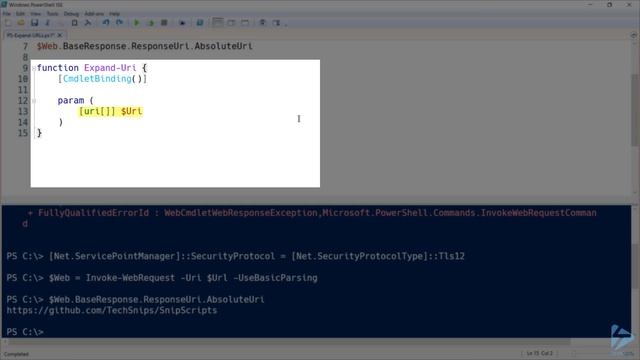The width and height of the screenshot is (640, 360).
Task: Click '$Web.BaseResponse.ResponseUri.AbsoluteUri' on editor line 7
Action: (x=144, y=46)
